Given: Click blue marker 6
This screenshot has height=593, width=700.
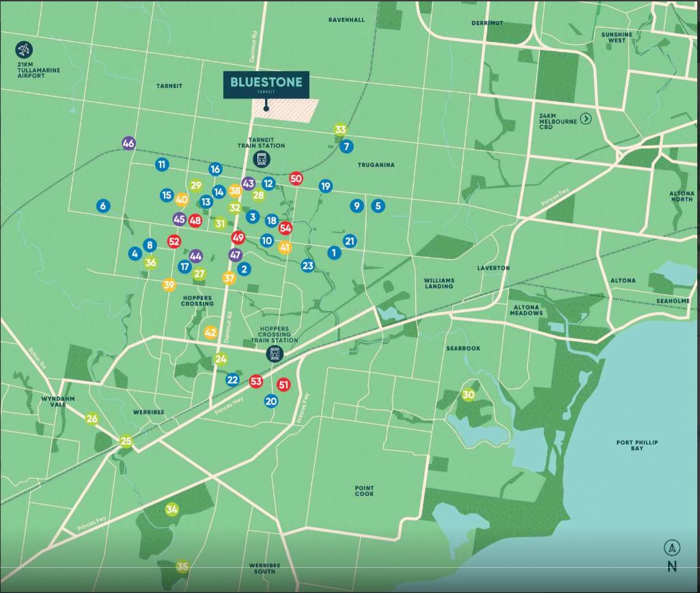Looking at the screenshot, I should pyautogui.click(x=103, y=206).
